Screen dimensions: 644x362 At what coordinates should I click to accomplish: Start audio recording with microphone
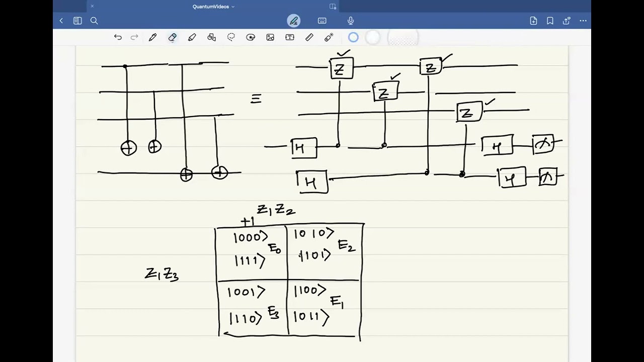pyautogui.click(x=351, y=21)
